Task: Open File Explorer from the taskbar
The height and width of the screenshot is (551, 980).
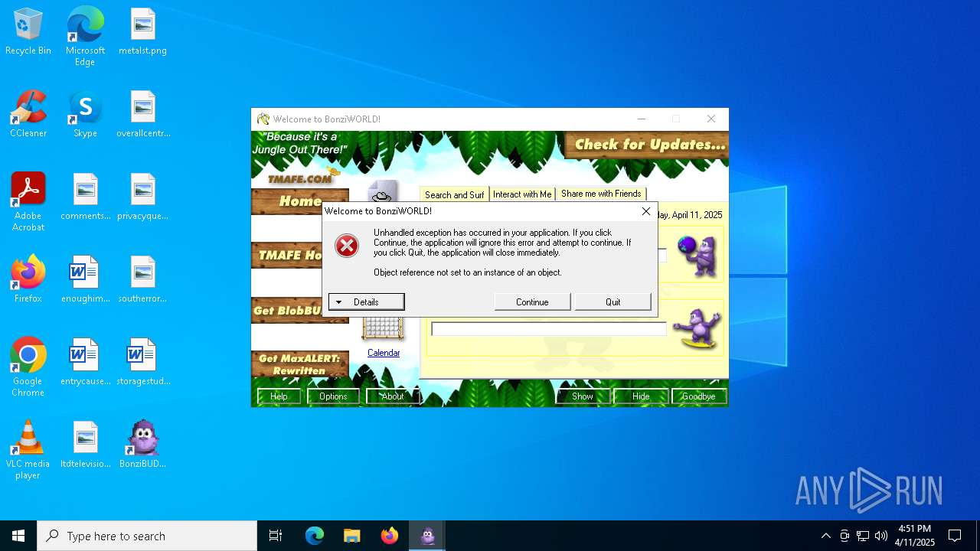Action: pos(351,536)
